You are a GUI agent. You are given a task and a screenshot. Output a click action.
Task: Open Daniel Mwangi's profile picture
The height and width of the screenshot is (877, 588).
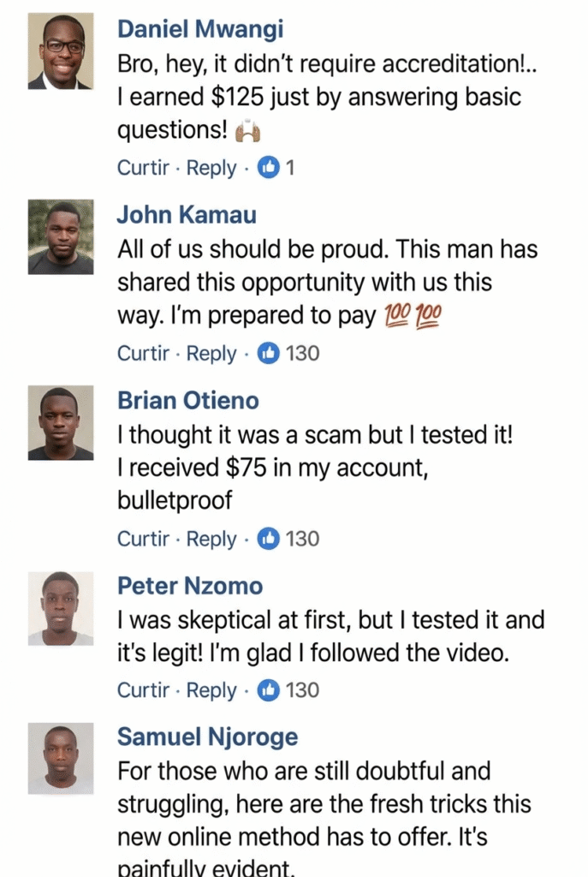(x=61, y=51)
